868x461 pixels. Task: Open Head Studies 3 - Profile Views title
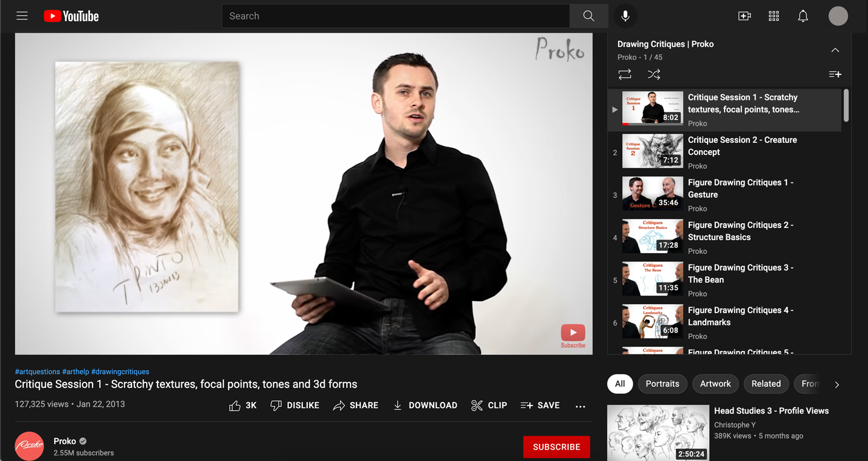tap(771, 411)
